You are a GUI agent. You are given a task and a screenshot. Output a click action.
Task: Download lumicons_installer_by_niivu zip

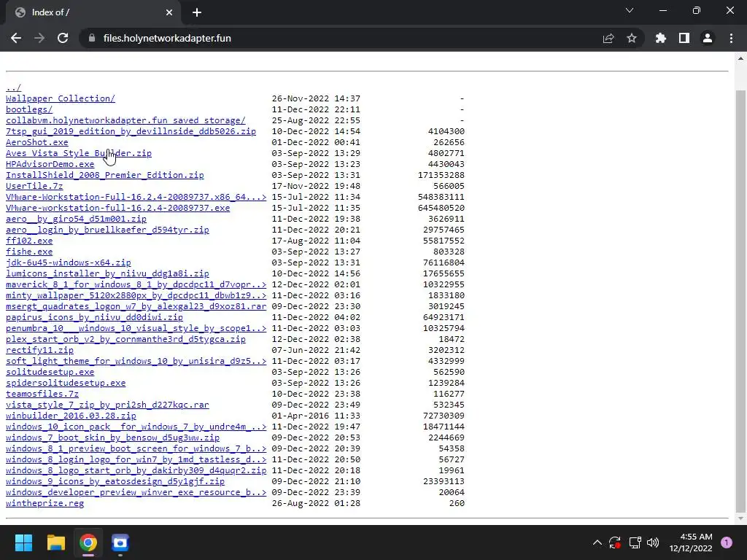[x=107, y=274]
